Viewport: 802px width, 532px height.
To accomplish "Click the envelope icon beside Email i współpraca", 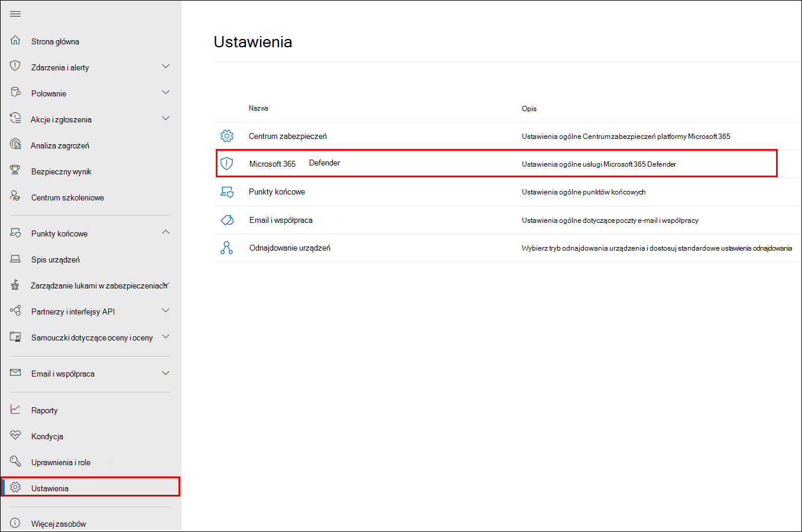I will 15,373.
